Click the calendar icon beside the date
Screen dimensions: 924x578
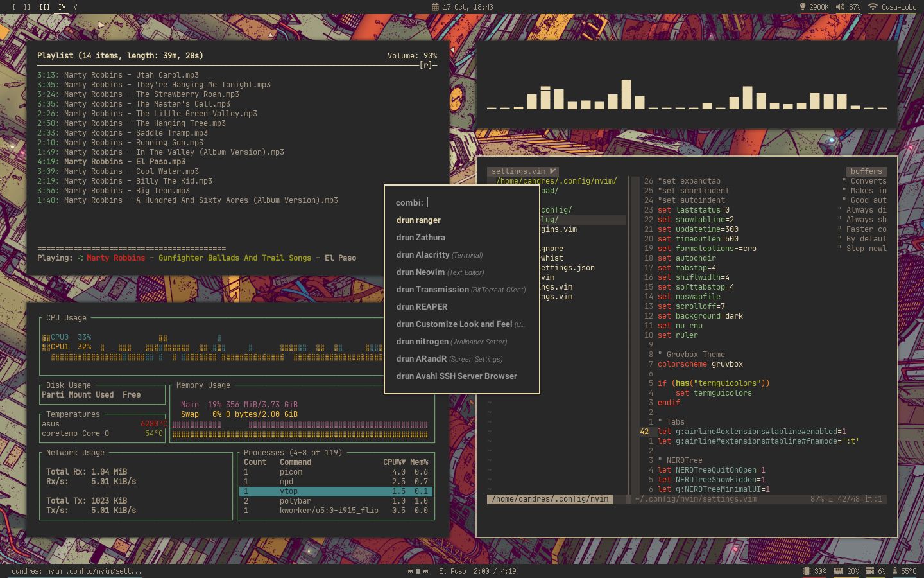[436, 6]
